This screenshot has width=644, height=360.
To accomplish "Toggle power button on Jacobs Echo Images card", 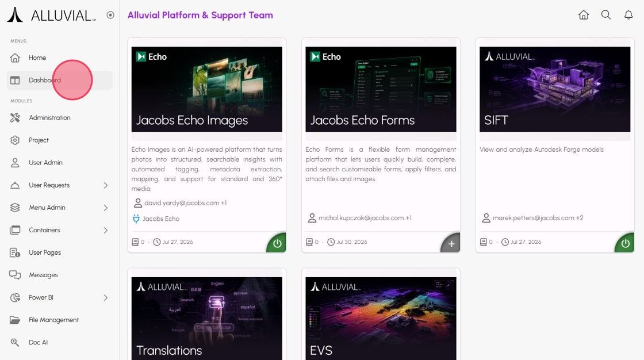I will click(x=277, y=243).
